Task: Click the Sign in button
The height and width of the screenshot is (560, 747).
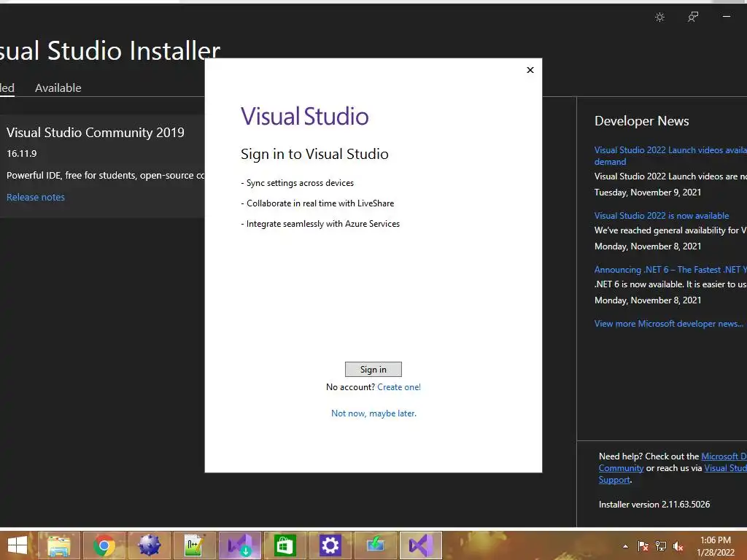Action: (373, 369)
